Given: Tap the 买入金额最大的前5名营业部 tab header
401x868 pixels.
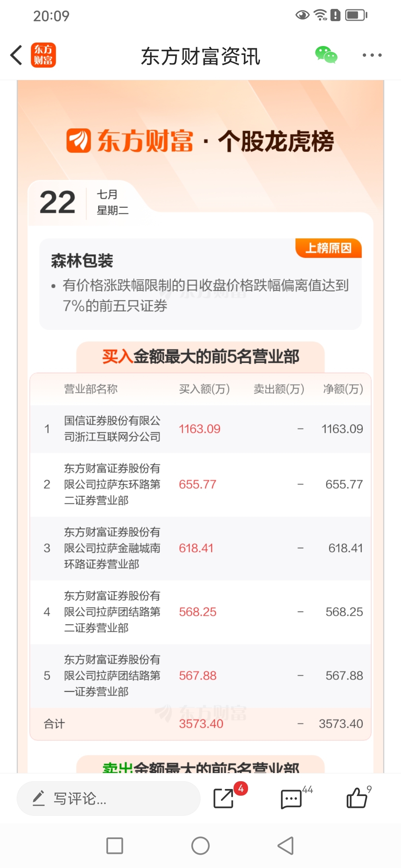Looking at the screenshot, I should click(x=200, y=357).
